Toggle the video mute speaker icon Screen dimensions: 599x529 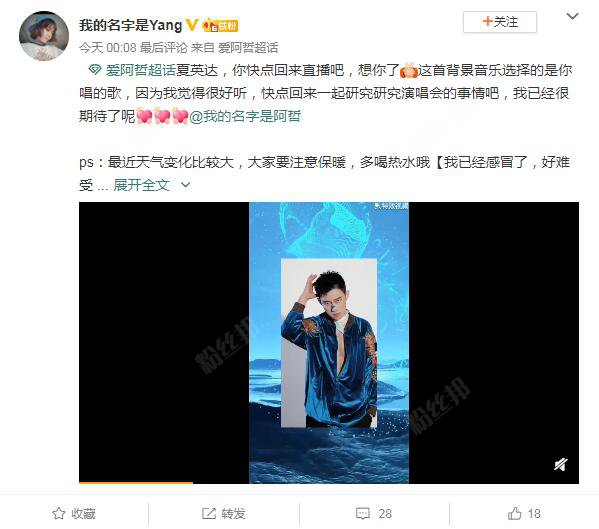coord(561,464)
